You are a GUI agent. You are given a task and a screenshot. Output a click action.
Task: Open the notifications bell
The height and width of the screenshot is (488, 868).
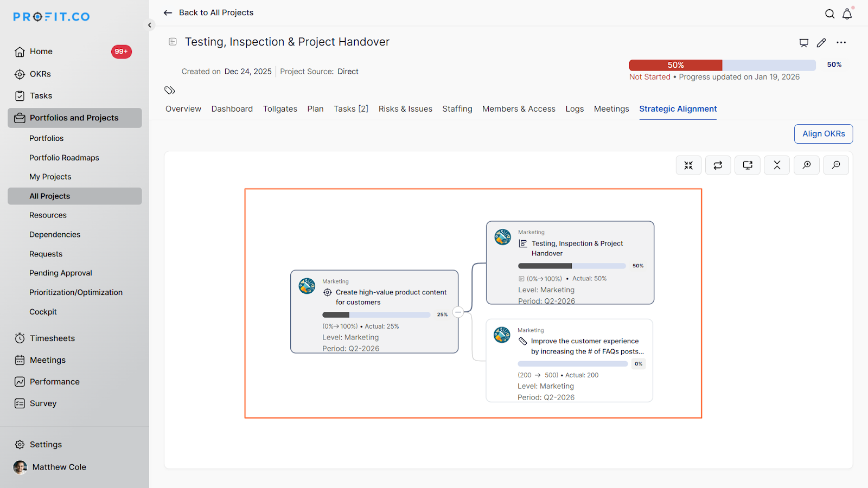pos(847,14)
